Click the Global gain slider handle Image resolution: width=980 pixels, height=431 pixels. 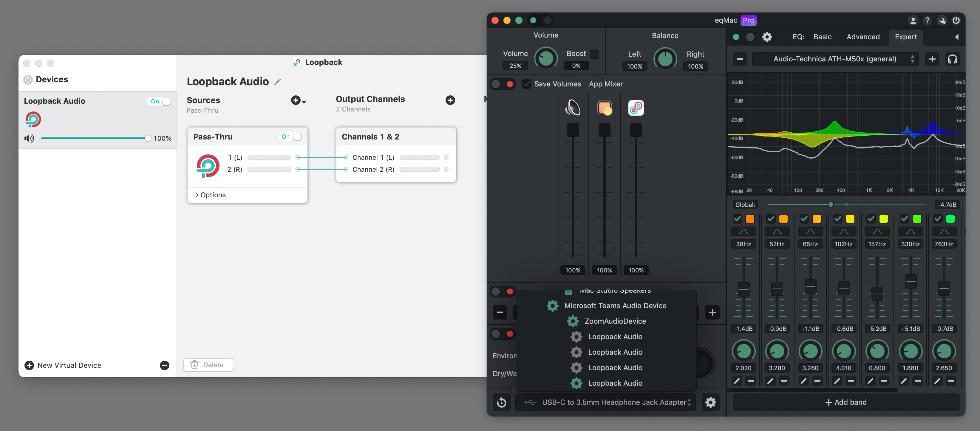click(831, 204)
